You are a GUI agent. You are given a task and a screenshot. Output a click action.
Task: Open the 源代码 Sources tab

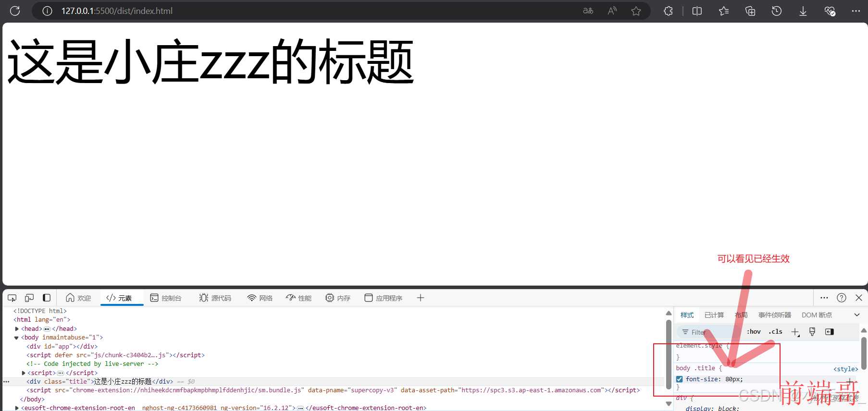pos(215,298)
